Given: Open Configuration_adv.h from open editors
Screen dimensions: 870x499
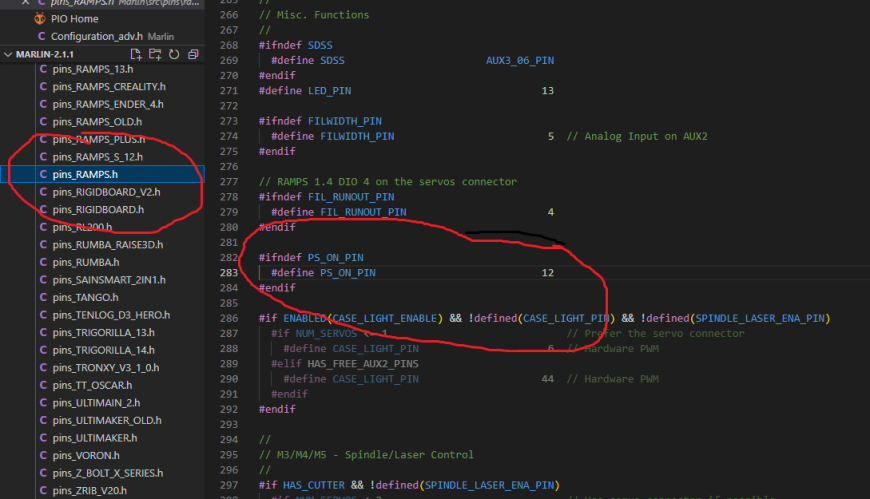Looking at the screenshot, I should (x=98, y=36).
